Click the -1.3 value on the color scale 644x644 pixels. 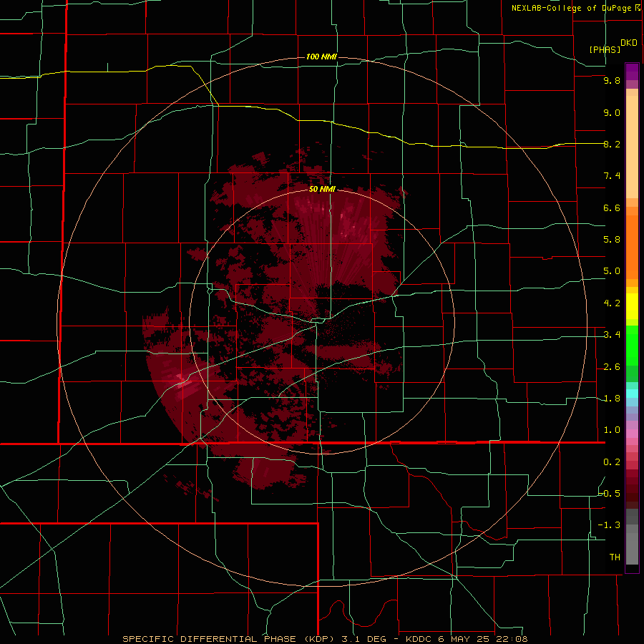(610, 525)
